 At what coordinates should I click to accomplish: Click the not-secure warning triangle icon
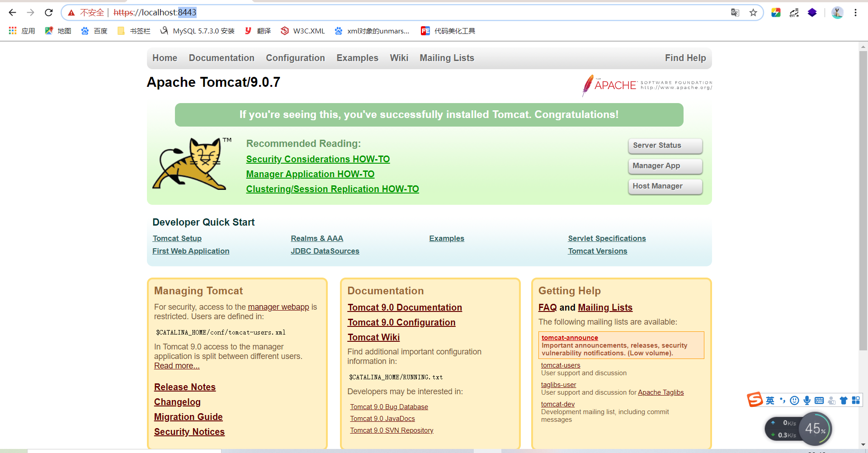(x=71, y=13)
